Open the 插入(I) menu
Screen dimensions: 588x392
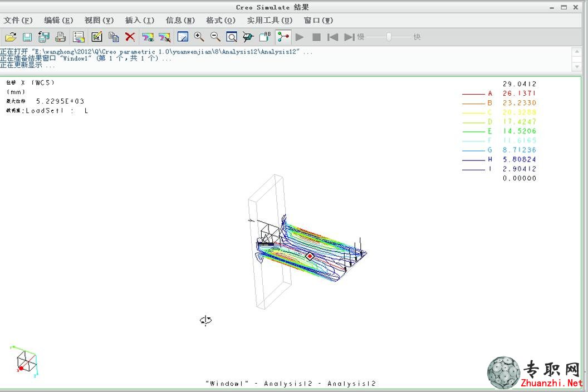[x=140, y=20]
